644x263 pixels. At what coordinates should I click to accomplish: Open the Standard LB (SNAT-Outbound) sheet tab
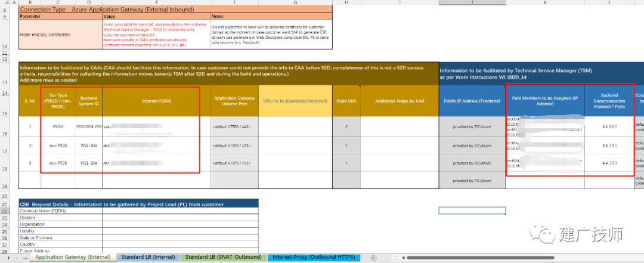224,257
